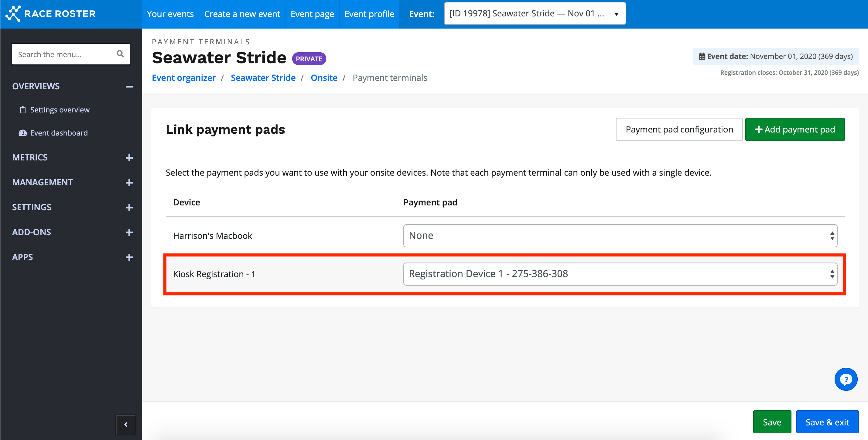Viewport: 868px width, 440px height.
Task: Expand the Management menu section
Action: [129, 182]
